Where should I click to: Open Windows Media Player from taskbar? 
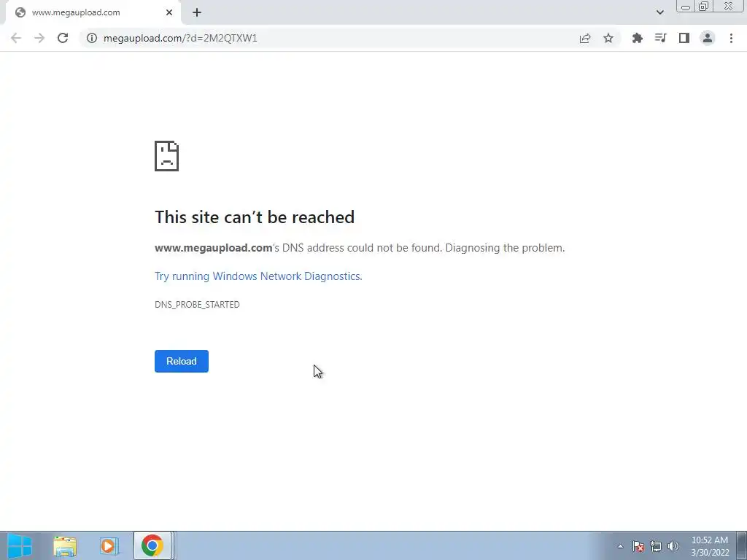(x=109, y=545)
